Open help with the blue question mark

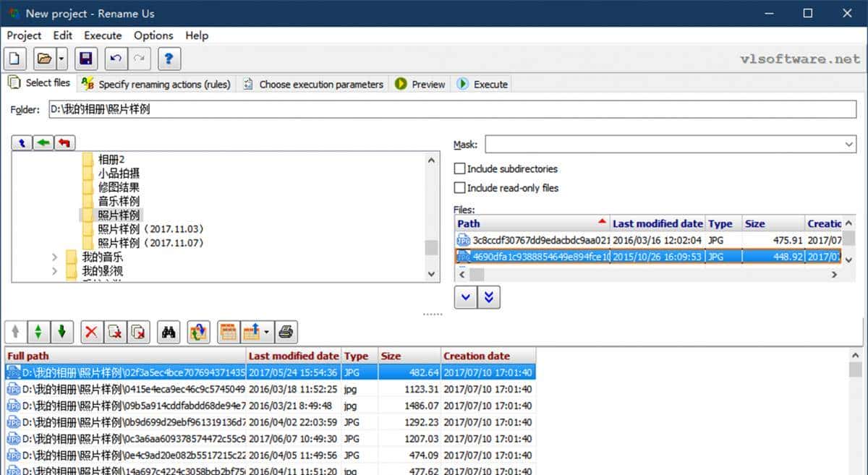[169, 59]
